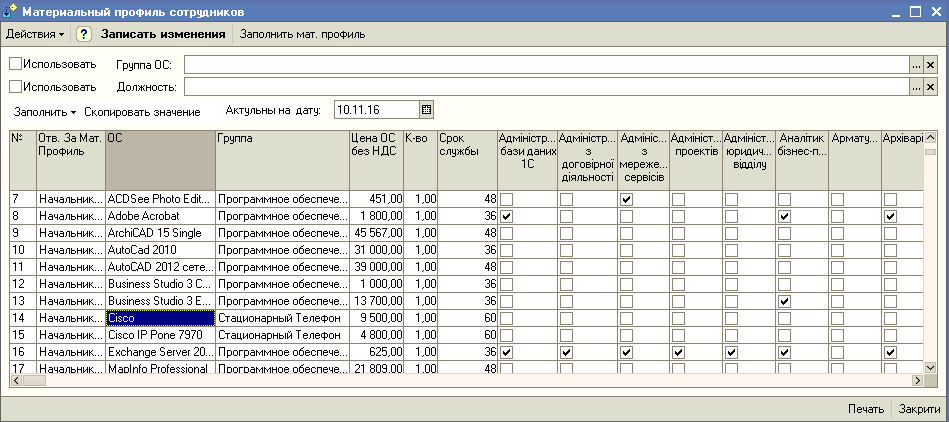
Task: Click the right arrow of the horizontal scrollbar
Action: (916, 381)
